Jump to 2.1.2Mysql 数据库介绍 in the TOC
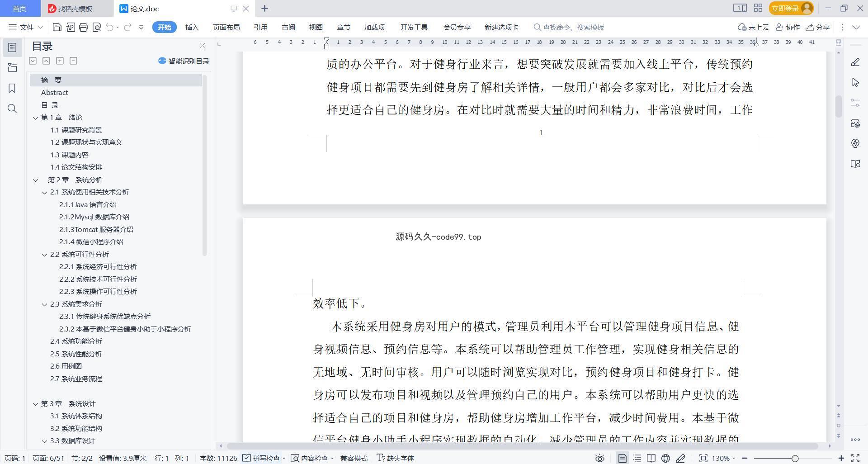868x464 pixels. pos(94,217)
